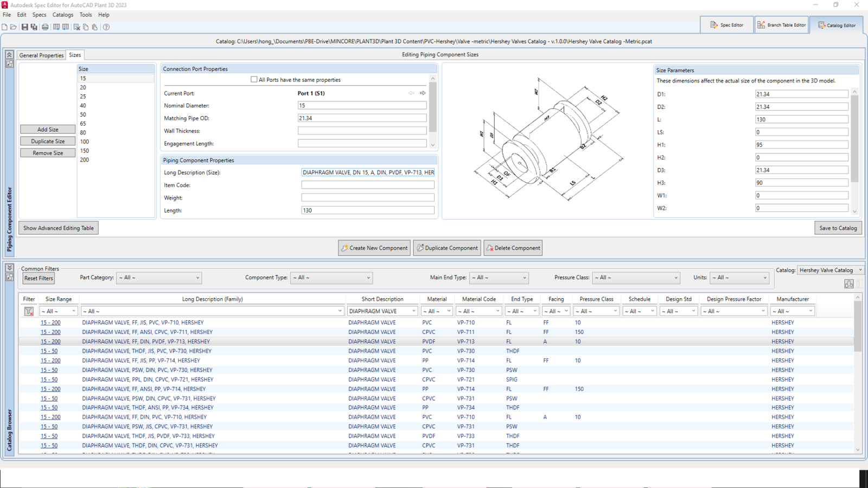Open the Size Range column filter dropdown
Screen dimensions: 868x488
pos(59,311)
